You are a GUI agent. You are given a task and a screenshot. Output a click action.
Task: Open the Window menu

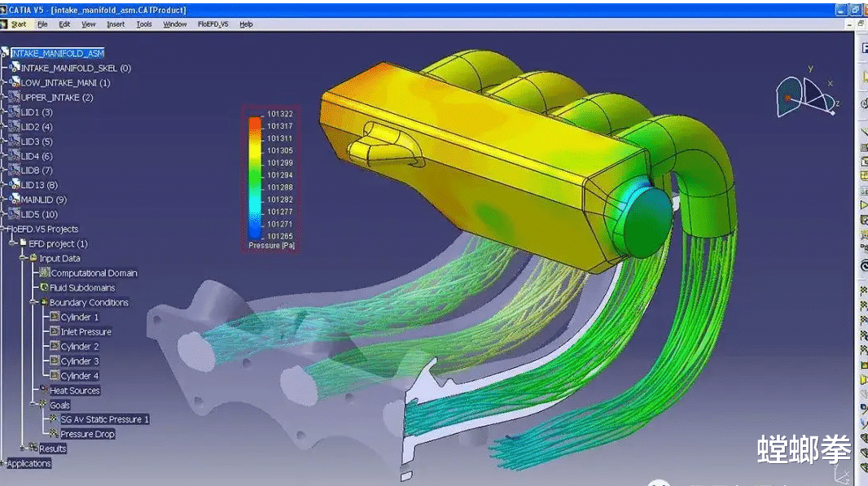tap(175, 24)
